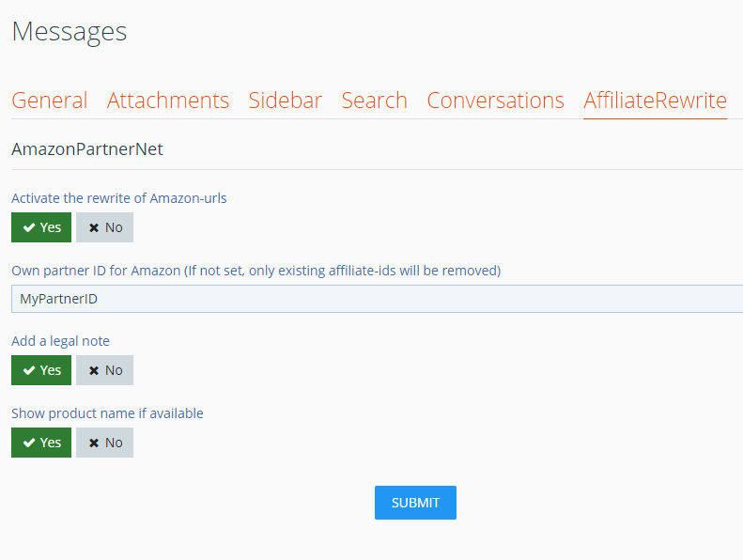Switch to the Attachments tab
This screenshot has width=743, height=560.
coord(168,101)
